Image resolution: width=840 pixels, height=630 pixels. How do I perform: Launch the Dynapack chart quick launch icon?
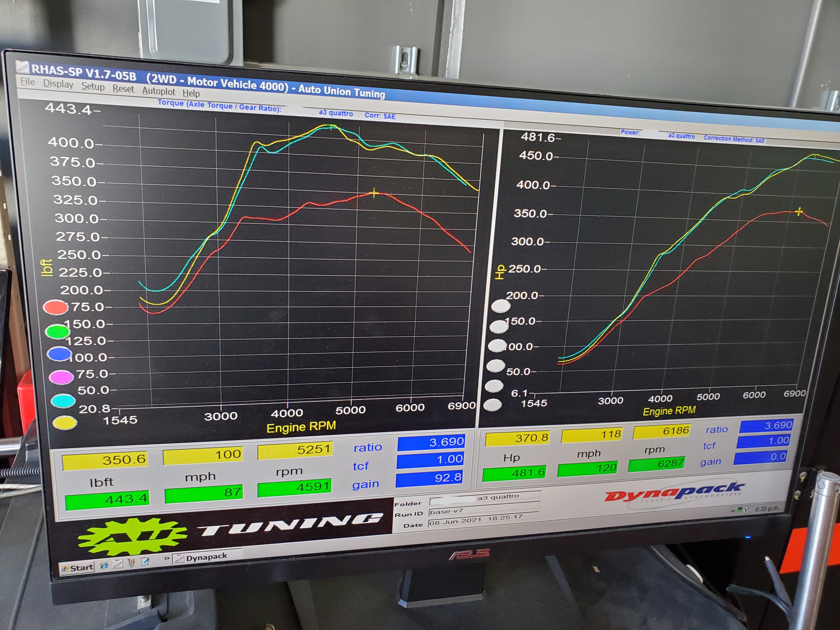click(x=117, y=565)
